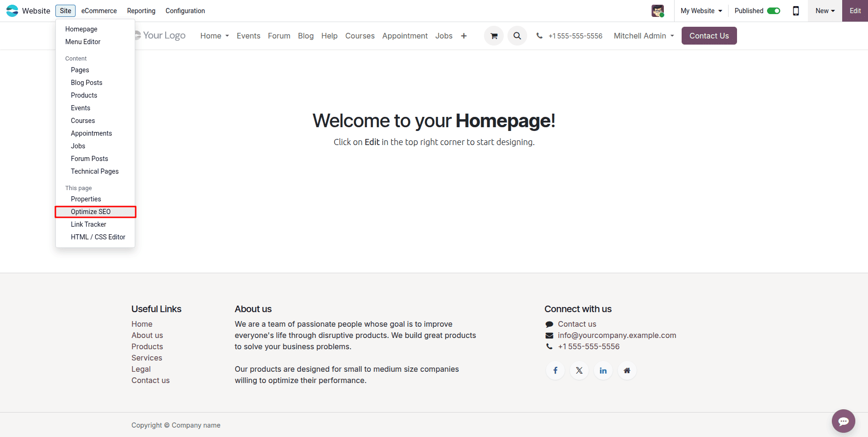868x437 pixels.
Task: Open the live chat bubble button
Action: pos(844,421)
